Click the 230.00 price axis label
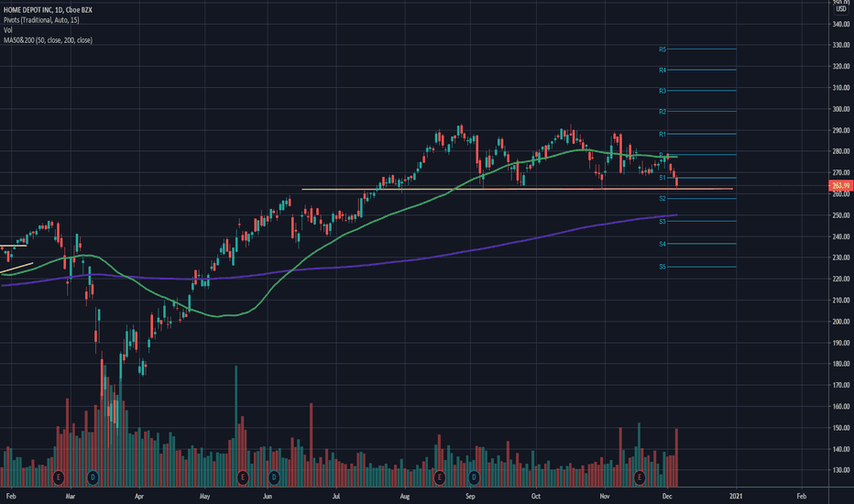Image resolution: width=854 pixels, height=504 pixels. [841, 257]
